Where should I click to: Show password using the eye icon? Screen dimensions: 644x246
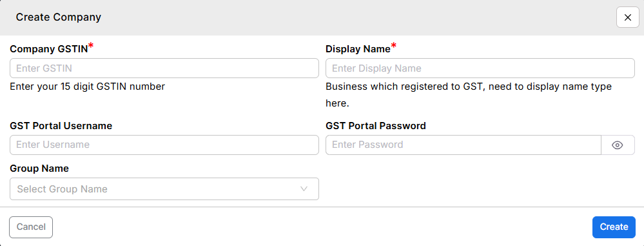(618, 145)
